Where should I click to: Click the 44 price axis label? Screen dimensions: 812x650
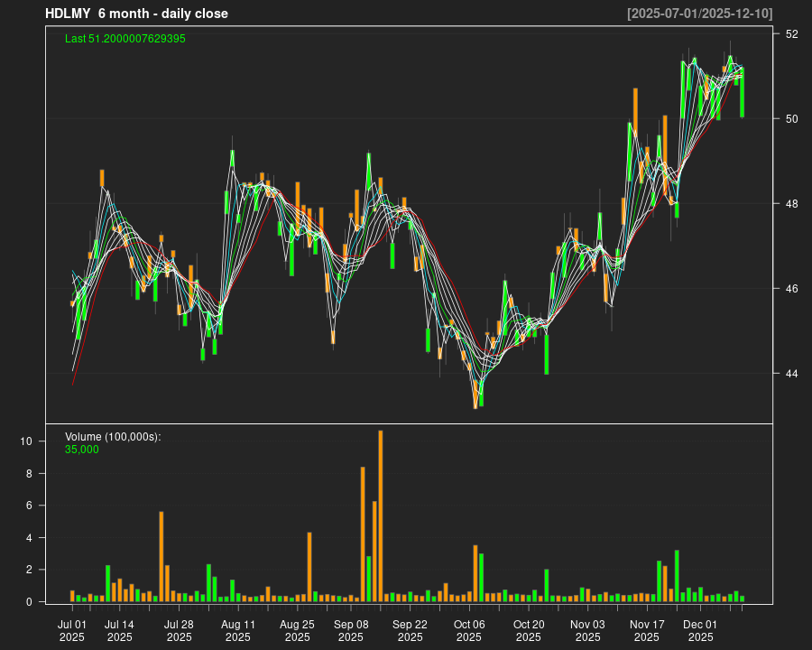[x=791, y=374]
